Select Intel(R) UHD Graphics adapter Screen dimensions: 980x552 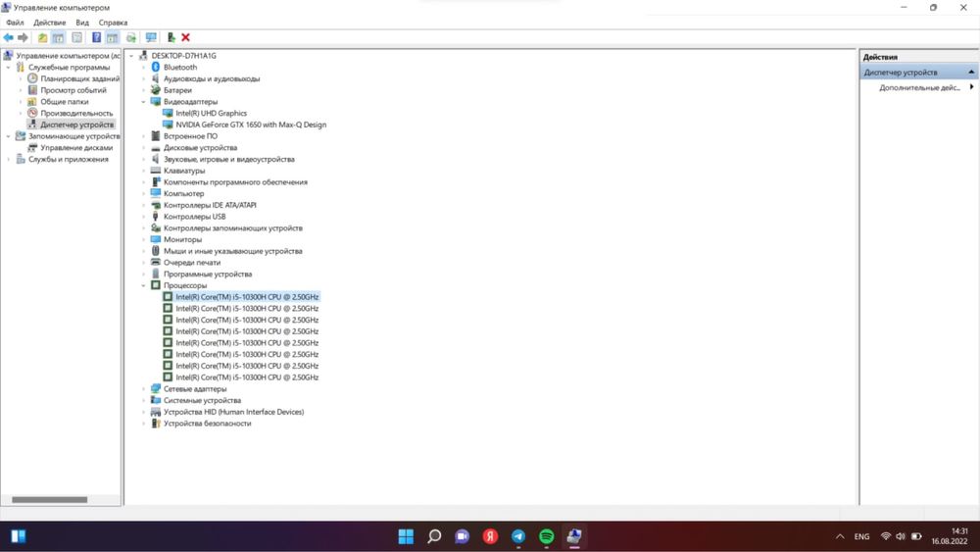pos(212,113)
